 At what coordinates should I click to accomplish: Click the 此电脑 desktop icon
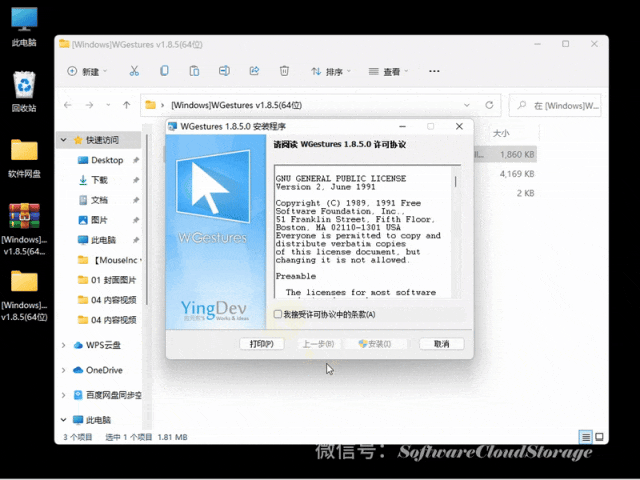coord(24,27)
